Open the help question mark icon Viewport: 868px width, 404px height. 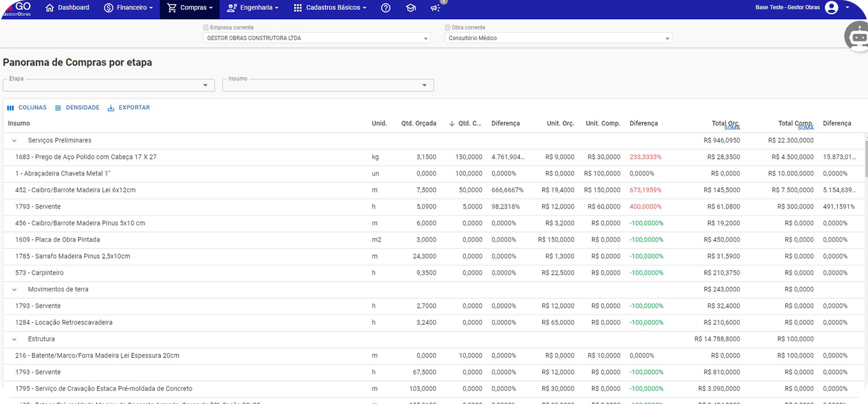point(386,8)
